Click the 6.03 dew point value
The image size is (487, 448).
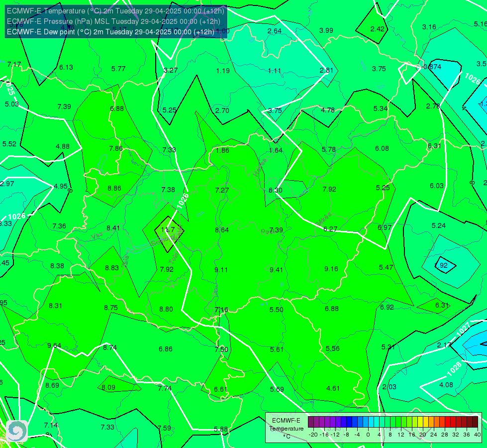point(437,186)
